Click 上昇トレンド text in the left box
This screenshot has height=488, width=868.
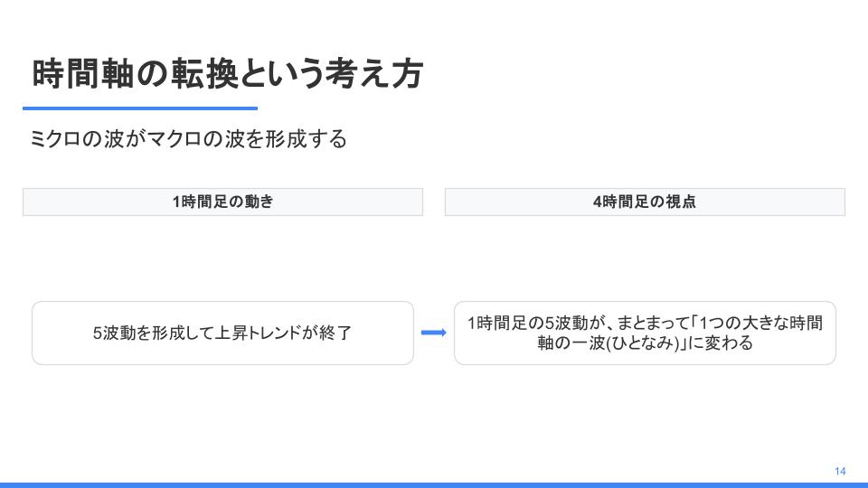[258, 333]
